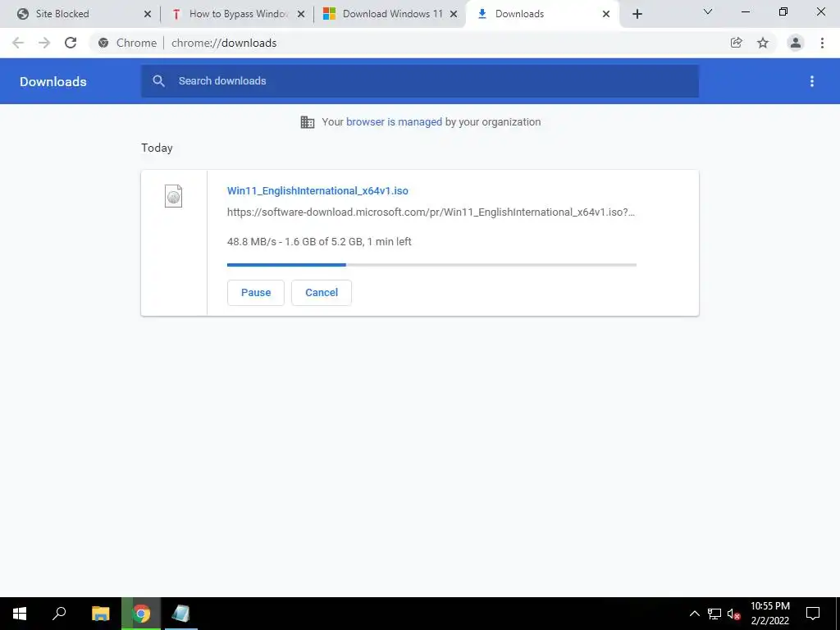Select the Downloads tab
Image resolution: width=840 pixels, height=630 pixels.
[543, 14]
